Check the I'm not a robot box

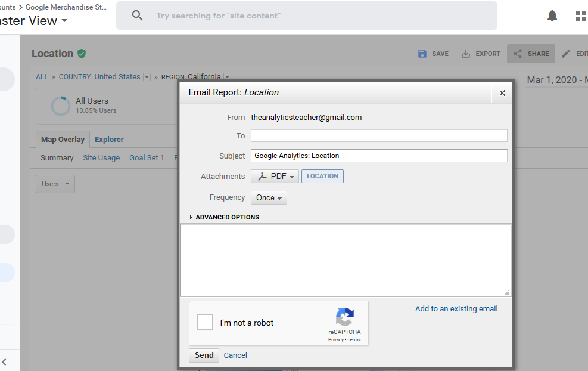pos(205,323)
